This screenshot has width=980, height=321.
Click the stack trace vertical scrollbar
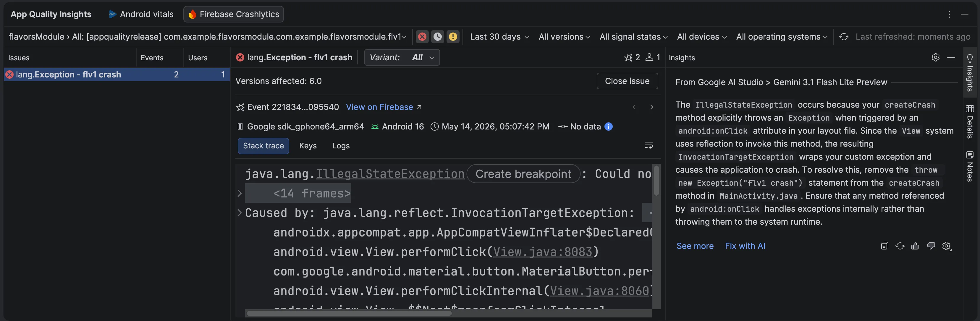click(656, 180)
